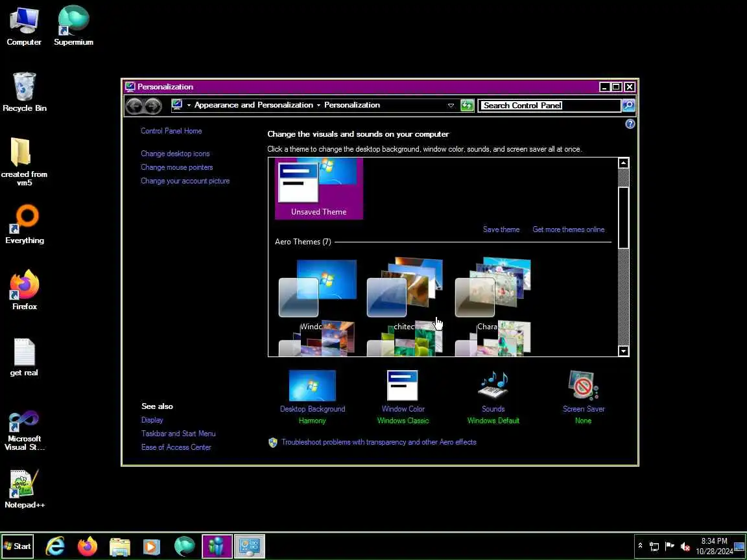747x560 pixels.
Task: Click Change mouse pointers link
Action: pos(177,167)
